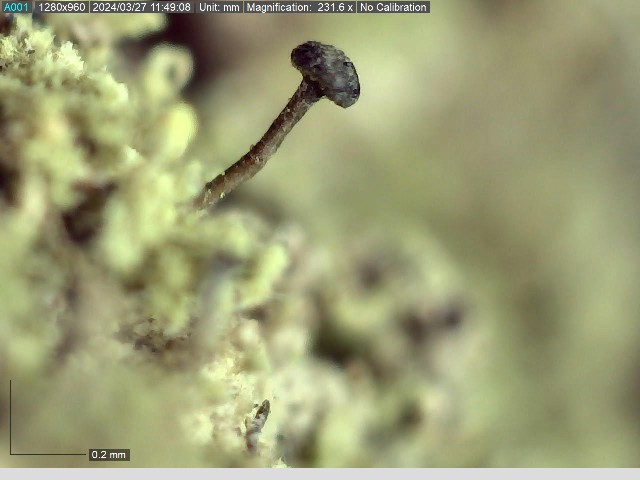Click the horizontal scale bar line
The image size is (640, 480).
pyautogui.click(x=50, y=455)
